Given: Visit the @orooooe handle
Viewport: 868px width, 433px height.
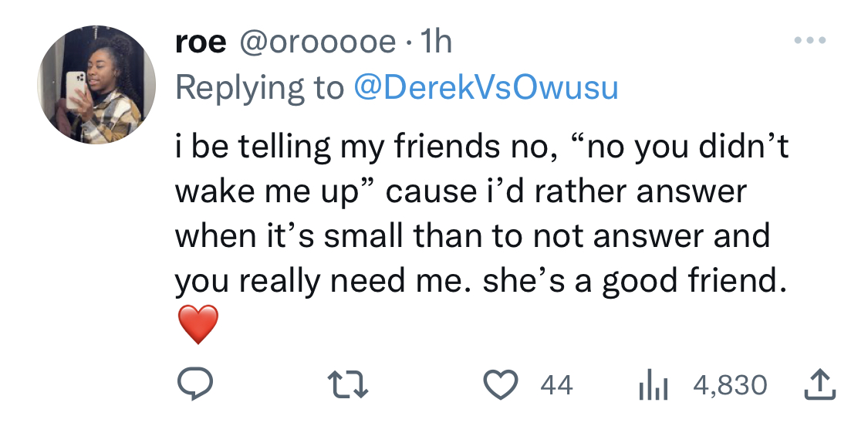Looking at the screenshot, I should (x=318, y=42).
